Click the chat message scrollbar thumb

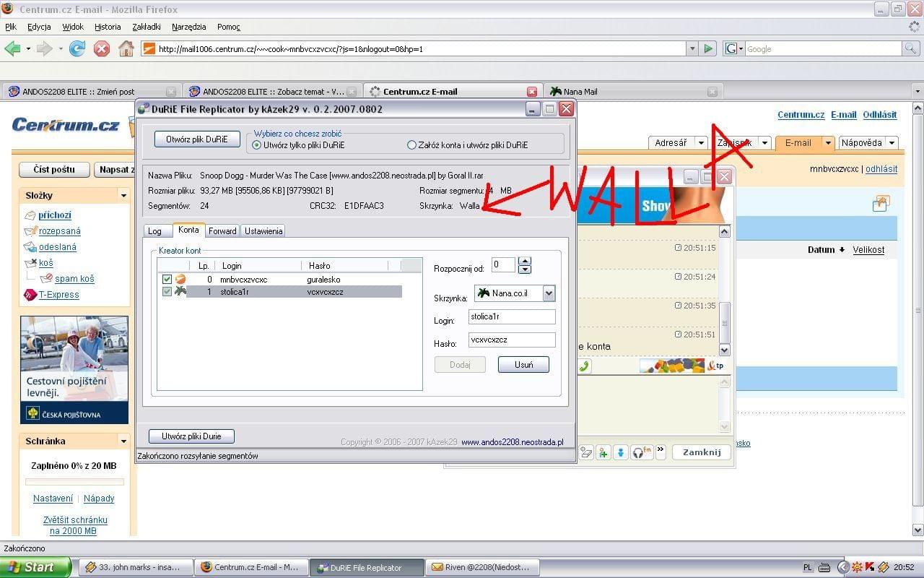pos(725,322)
